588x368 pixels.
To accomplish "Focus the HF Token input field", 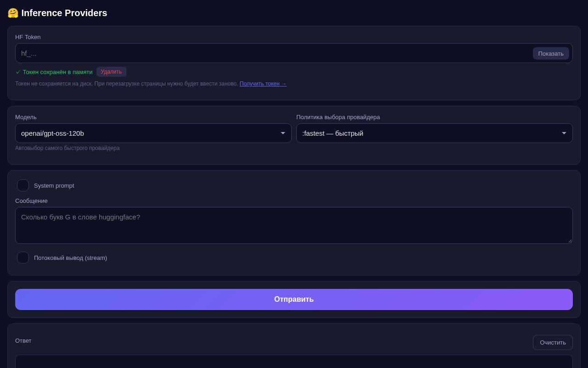I will pyautogui.click(x=294, y=53).
